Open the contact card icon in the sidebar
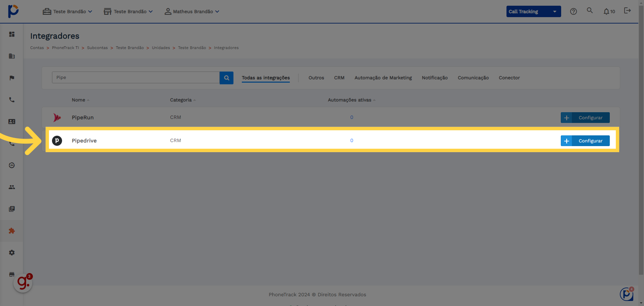 12,122
